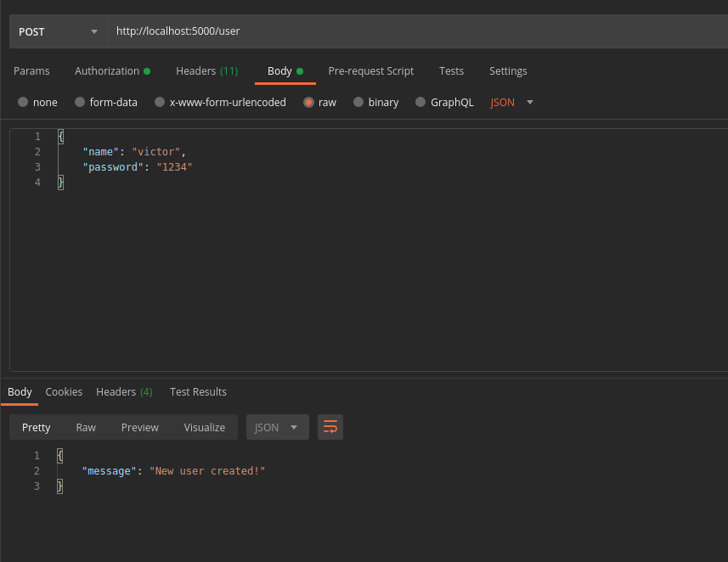View the Test Results tab
728x562 pixels.
198,392
